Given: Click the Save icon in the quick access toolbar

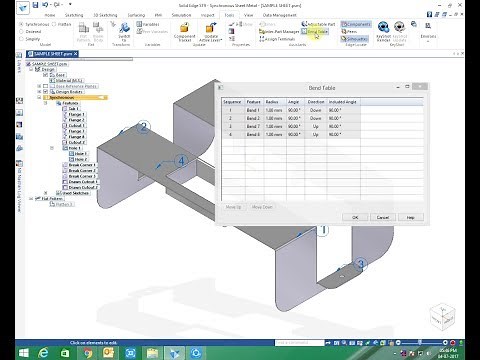Looking at the screenshot, I should pos(35,5).
